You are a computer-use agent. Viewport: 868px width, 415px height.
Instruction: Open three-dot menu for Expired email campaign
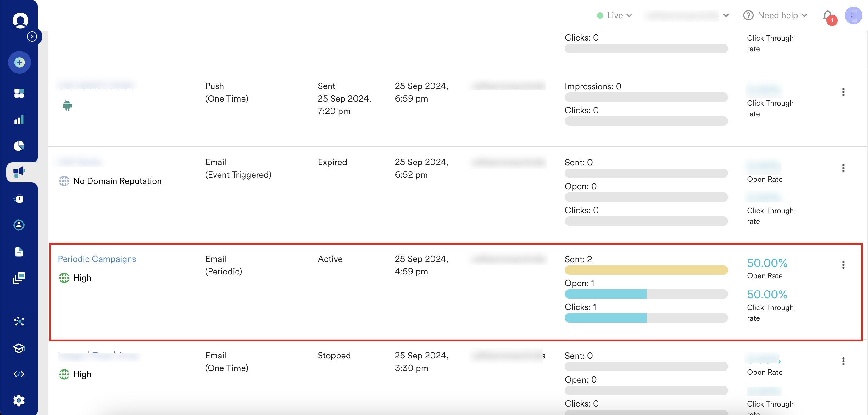click(x=843, y=168)
